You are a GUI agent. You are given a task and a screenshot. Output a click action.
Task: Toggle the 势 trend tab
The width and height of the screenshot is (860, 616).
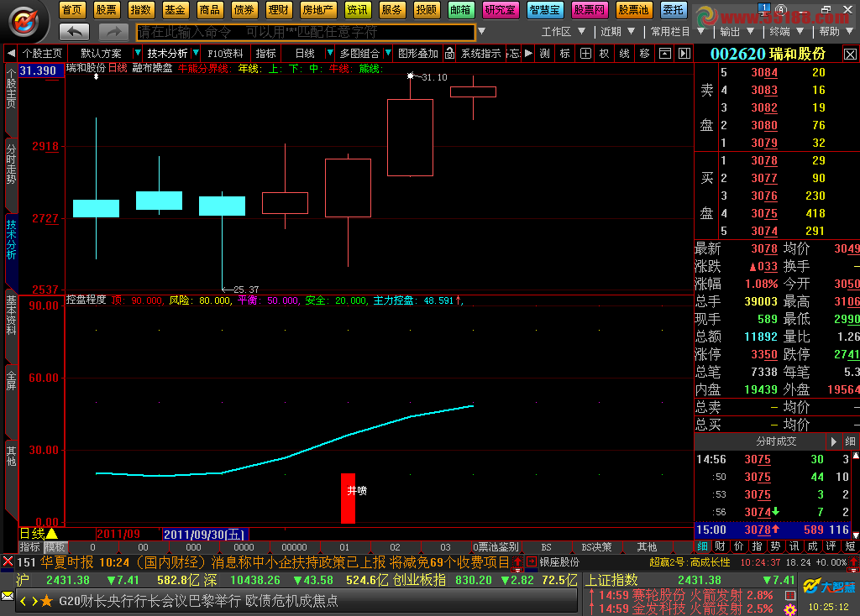[x=775, y=546]
